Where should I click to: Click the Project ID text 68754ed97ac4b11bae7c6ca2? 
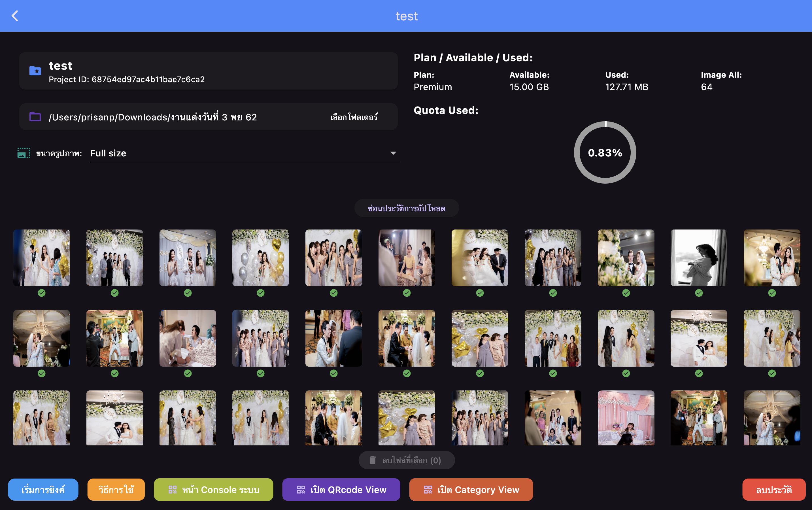coord(126,79)
